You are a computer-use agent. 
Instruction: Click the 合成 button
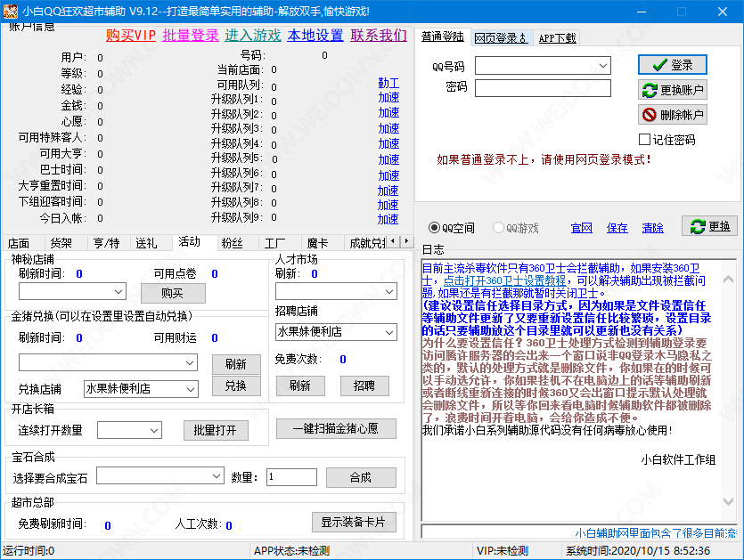[361, 477]
